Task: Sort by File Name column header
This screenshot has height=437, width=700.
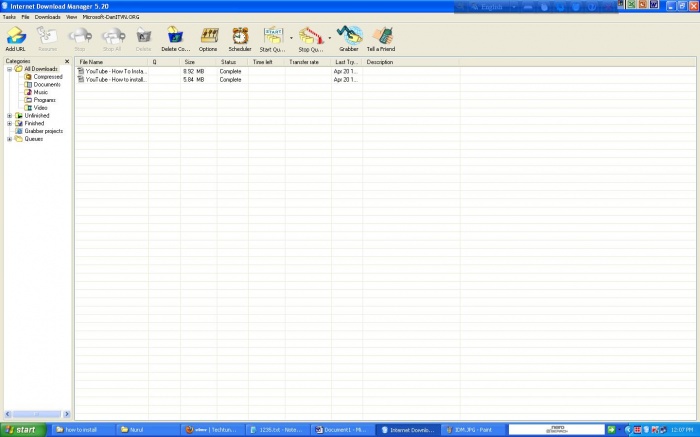Action: click(112, 62)
